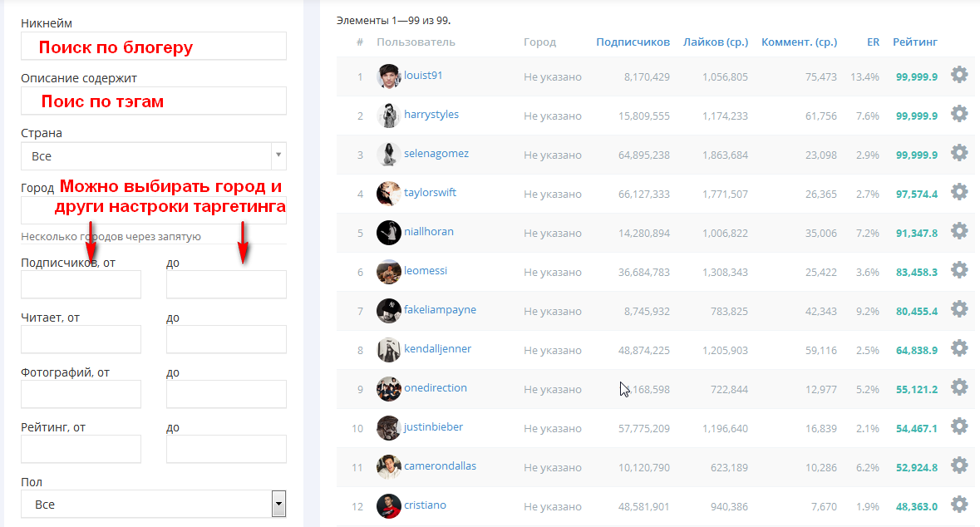Sort table by Подписчиков column
980x527 pixels.
633,42
